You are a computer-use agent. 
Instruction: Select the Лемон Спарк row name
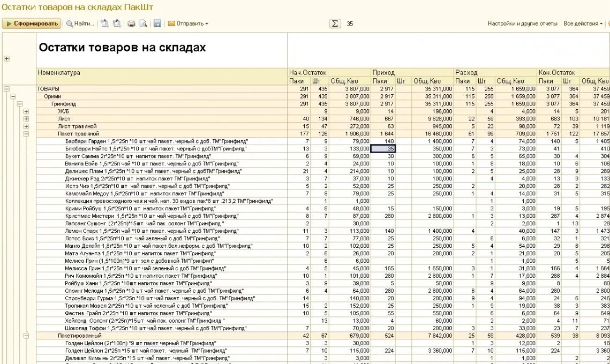click(152, 231)
